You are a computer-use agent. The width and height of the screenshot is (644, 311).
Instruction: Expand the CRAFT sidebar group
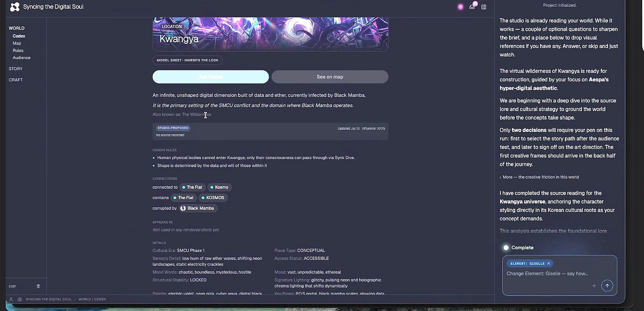[x=16, y=80]
